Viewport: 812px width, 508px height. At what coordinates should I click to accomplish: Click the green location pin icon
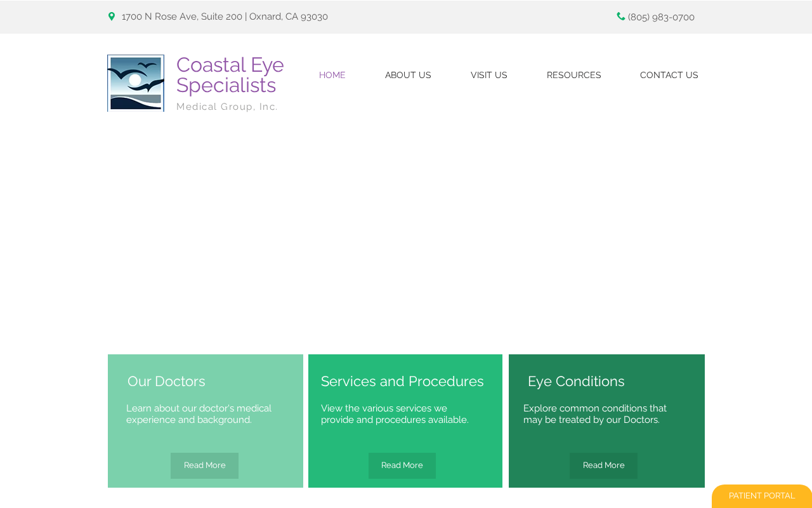(x=112, y=17)
